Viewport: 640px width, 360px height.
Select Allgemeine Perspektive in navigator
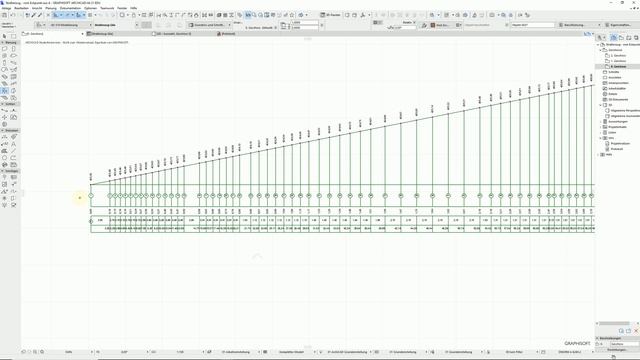click(x=625, y=111)
